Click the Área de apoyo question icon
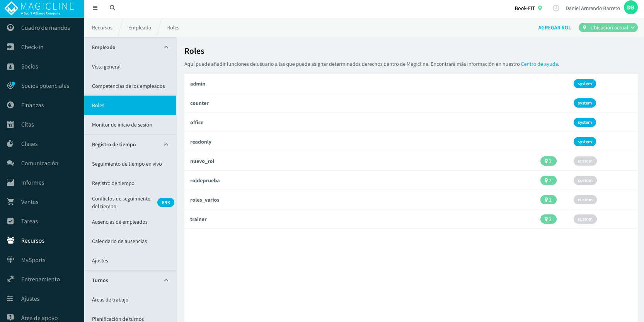Viewport: 644px width, 322px height. click(10, 317)
